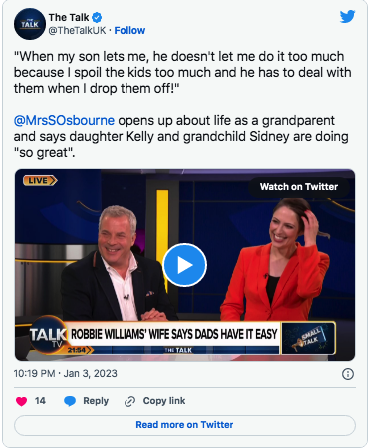Click the Watch on Twitter button

pos(299,187)
